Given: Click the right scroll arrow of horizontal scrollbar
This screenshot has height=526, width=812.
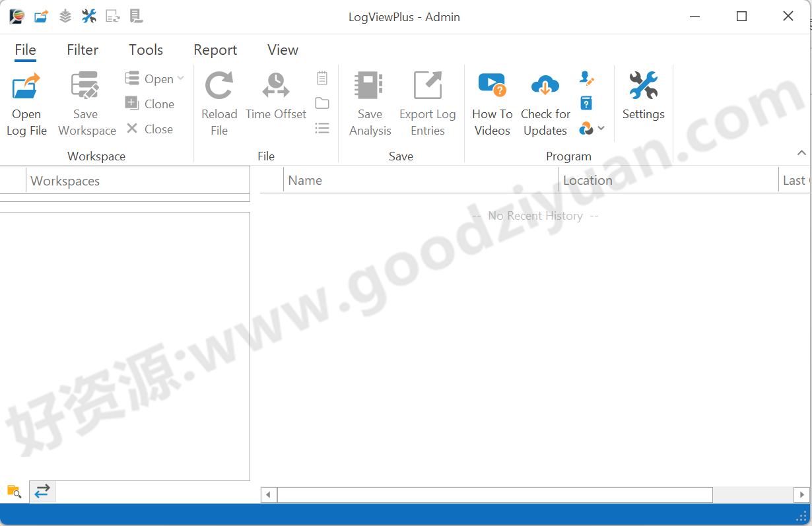Looking at the screenshot, I should tap(801, 494).
